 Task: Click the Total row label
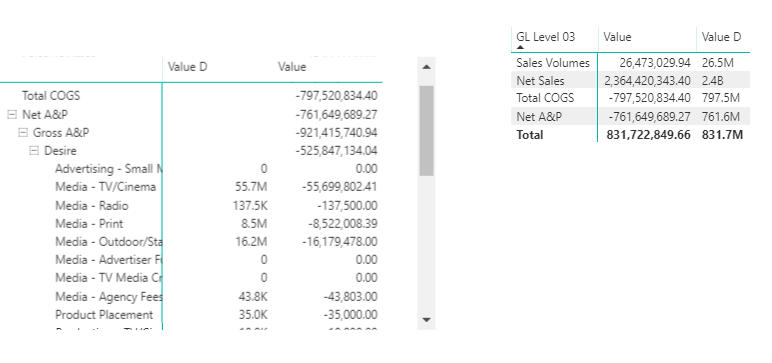pos(530,134)
